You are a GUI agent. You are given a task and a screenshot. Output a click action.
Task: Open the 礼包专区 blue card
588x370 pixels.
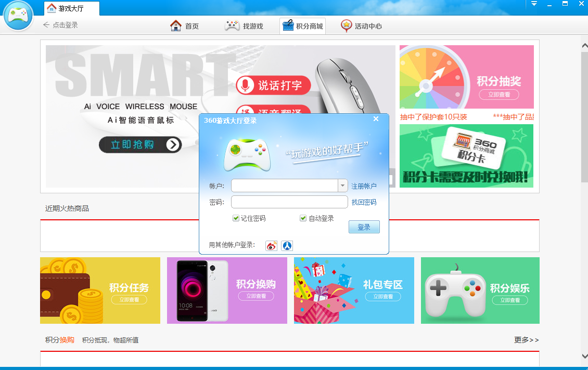click(354, 290)
